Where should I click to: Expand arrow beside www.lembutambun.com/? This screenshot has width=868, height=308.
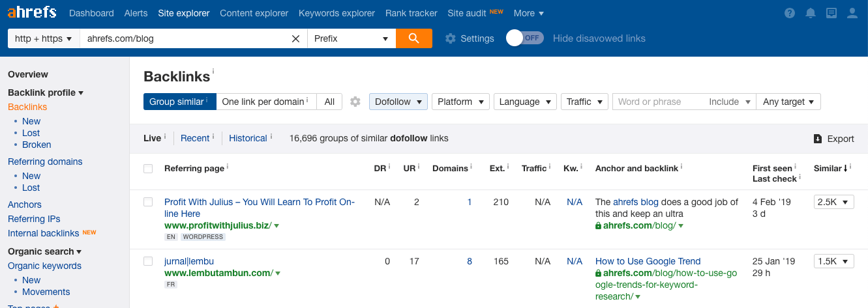[277, 273]
